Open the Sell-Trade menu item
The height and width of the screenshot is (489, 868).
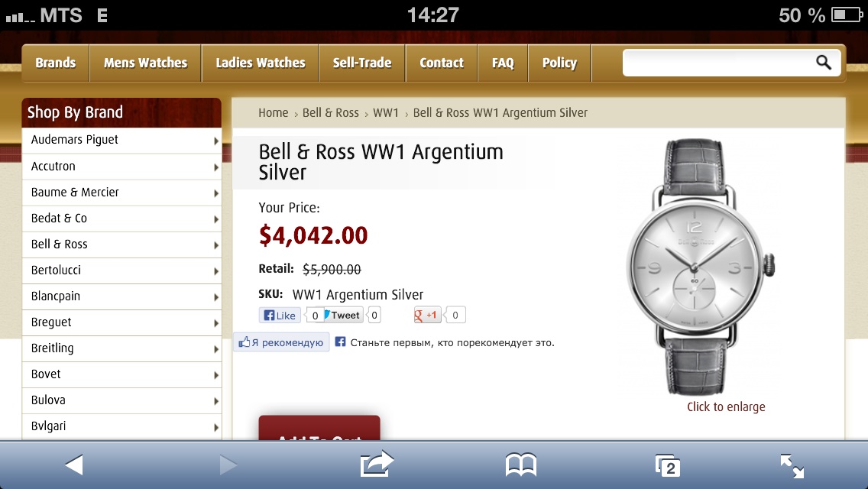[362, 63]
